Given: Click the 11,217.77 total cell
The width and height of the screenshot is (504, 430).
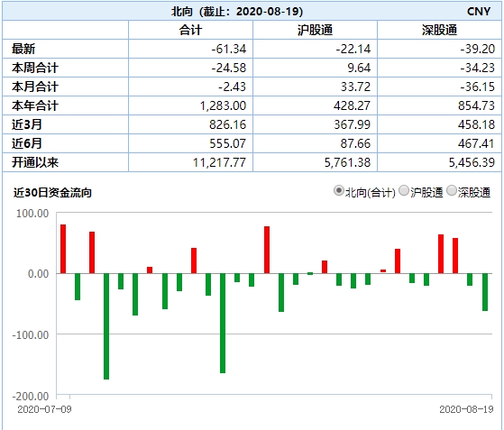Looking at the screenshot, I should click(219, 162).
